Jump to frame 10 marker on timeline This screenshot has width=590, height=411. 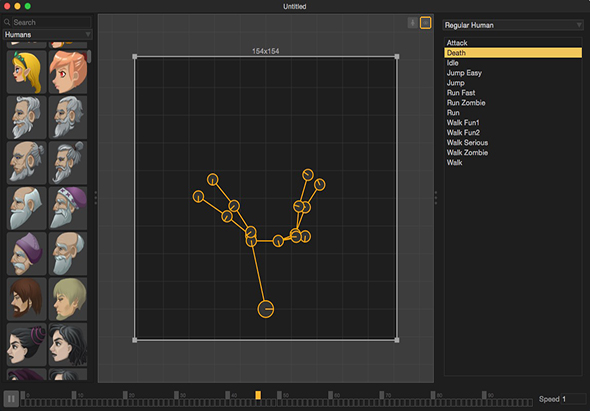coord(74,395)
